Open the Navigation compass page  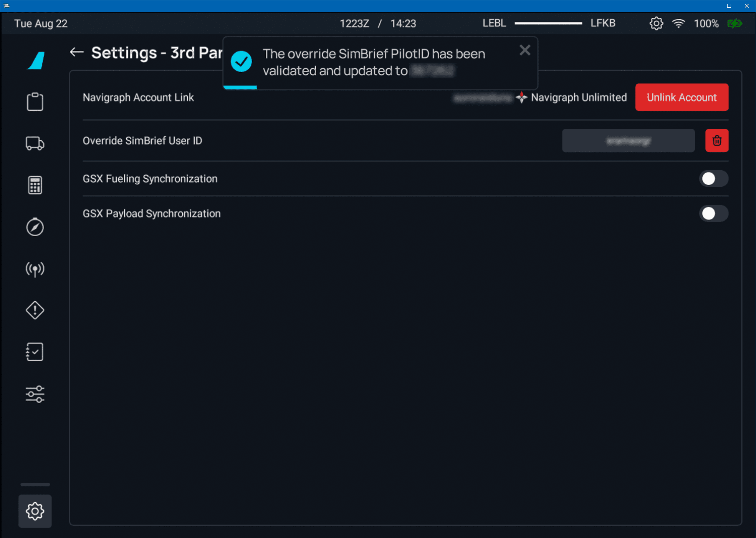(x=35, y=227)
